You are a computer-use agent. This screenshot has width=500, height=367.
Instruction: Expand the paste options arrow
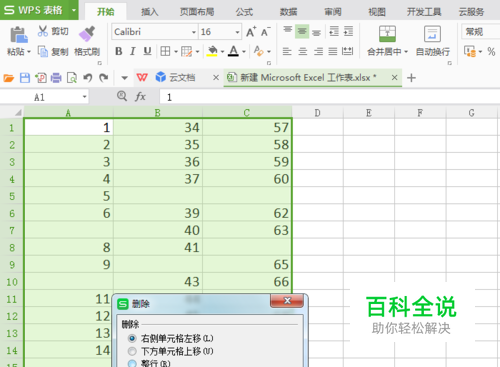[x=29, y=52]
